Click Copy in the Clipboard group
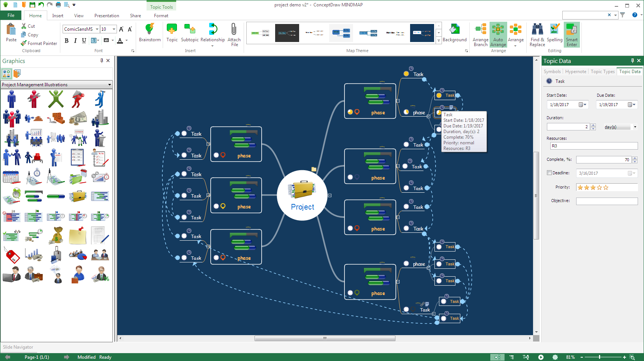The height and width of the screenshot is (361, 644). click(30, 35)
